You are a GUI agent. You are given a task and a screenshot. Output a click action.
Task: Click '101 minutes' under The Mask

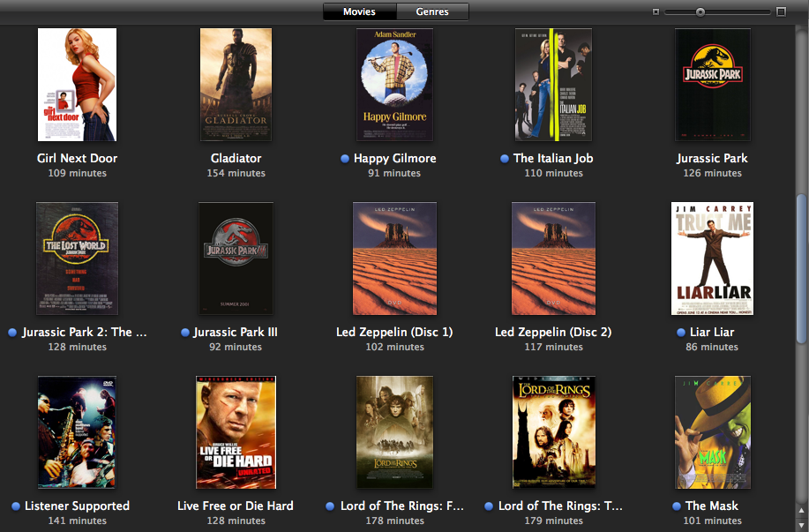[x=713, y=521]
